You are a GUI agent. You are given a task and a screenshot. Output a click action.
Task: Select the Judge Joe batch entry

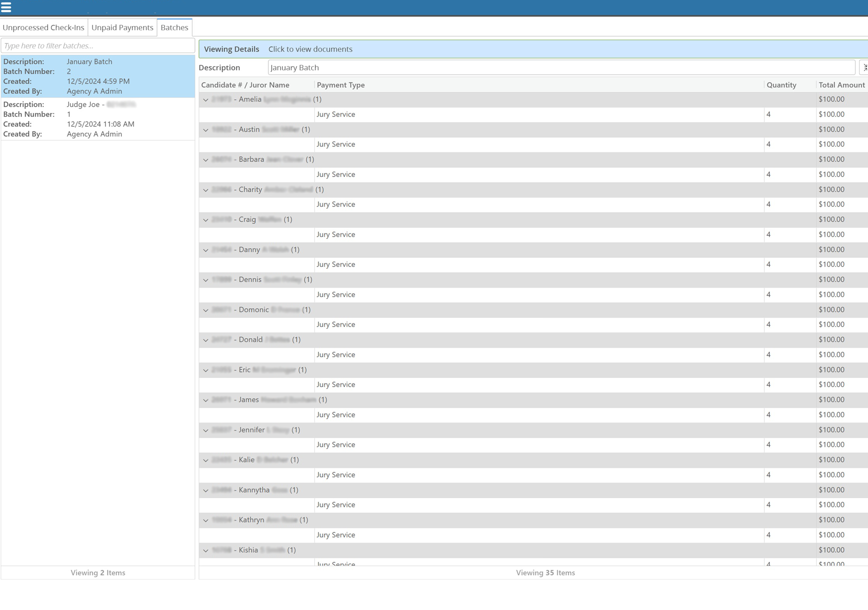(x=98, y=119)
